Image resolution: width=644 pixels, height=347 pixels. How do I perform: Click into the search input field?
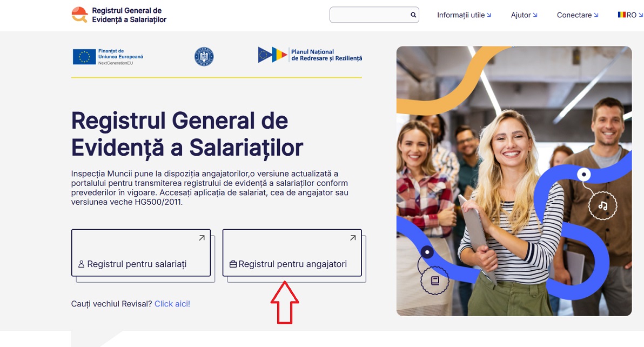[370, 15]
